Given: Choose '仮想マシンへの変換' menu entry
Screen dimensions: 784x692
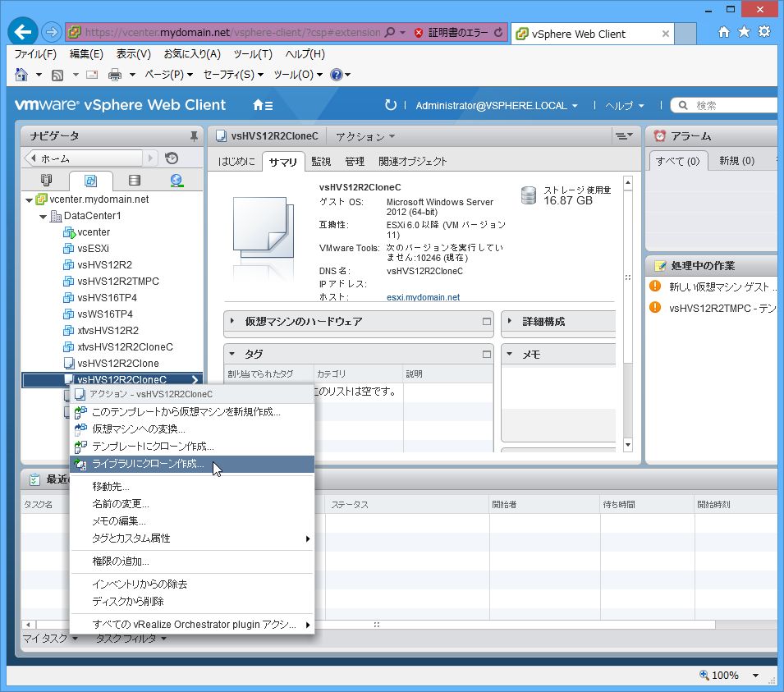Looking at the screenshot, I should [x=192, y=429].
